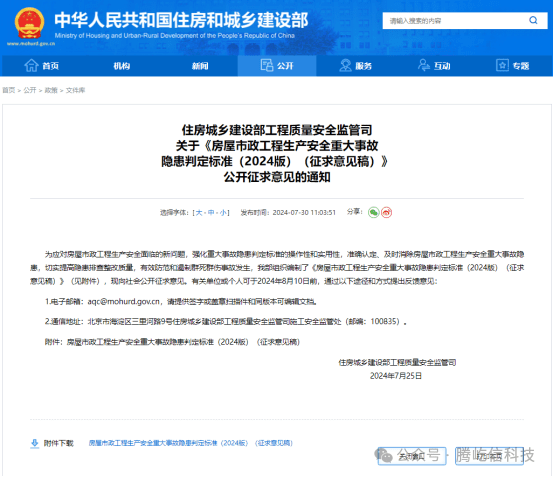This screenshot has width=553, height=477.
Task: Open the 新闻 navigation tab
Action: [200, 66]
